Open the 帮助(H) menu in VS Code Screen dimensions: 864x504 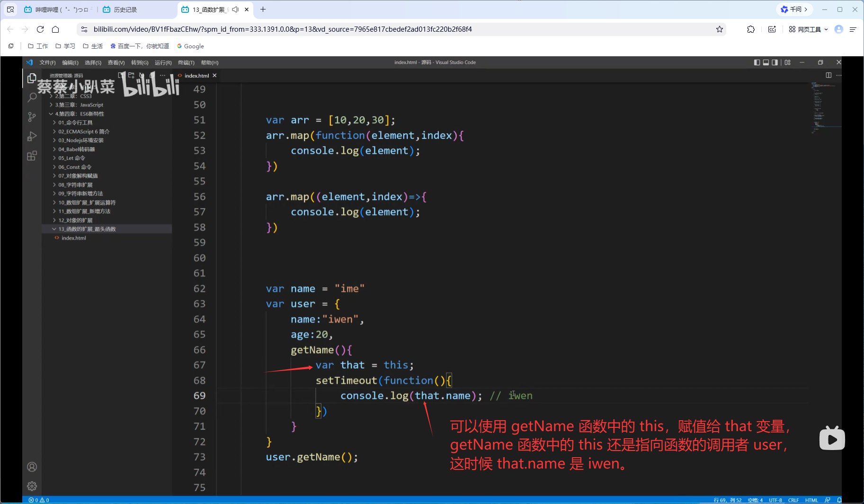(210, 62)
